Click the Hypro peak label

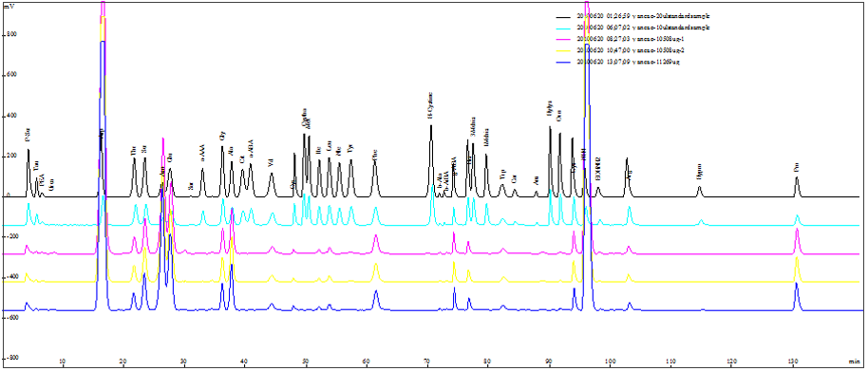point(699,172)
